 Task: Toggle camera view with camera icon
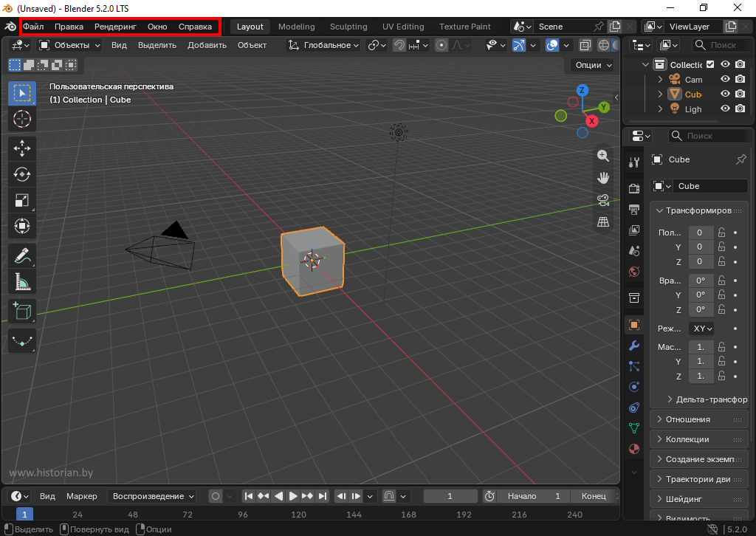[x=603, y=200]
